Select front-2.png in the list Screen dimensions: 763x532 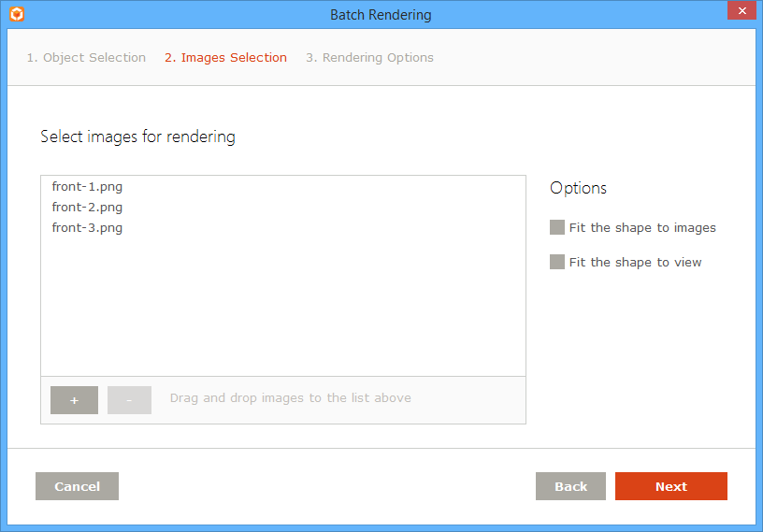[88, 207]
